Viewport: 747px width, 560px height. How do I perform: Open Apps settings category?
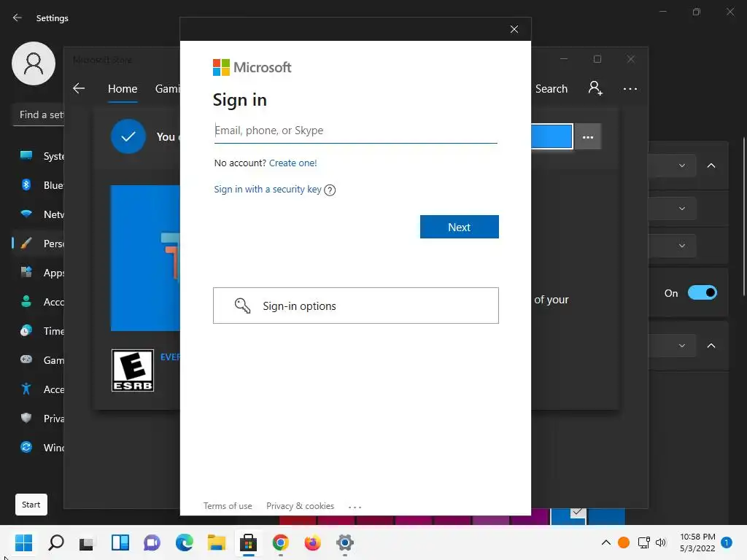pos(38,273)
